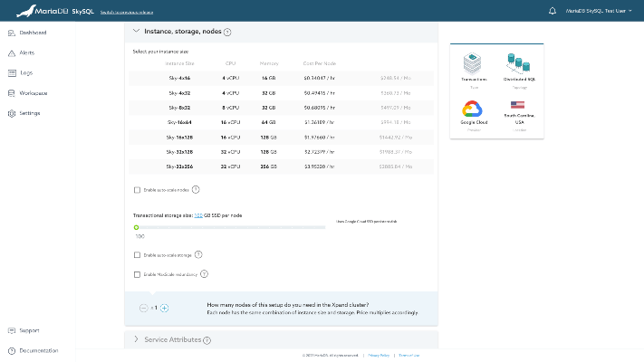Click the Distributed SQL topology icon
Viewport: 644px width, 362px height.
point(520,63)
